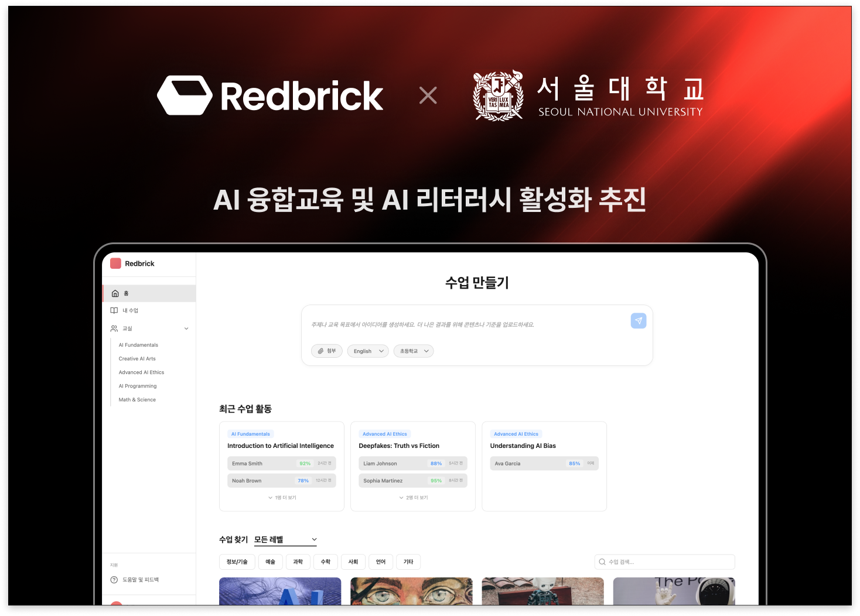The image size is (860, 616).
Task: Open 내 수업 via the book icon
Action: pyautogui.click(x=114, y=310)
